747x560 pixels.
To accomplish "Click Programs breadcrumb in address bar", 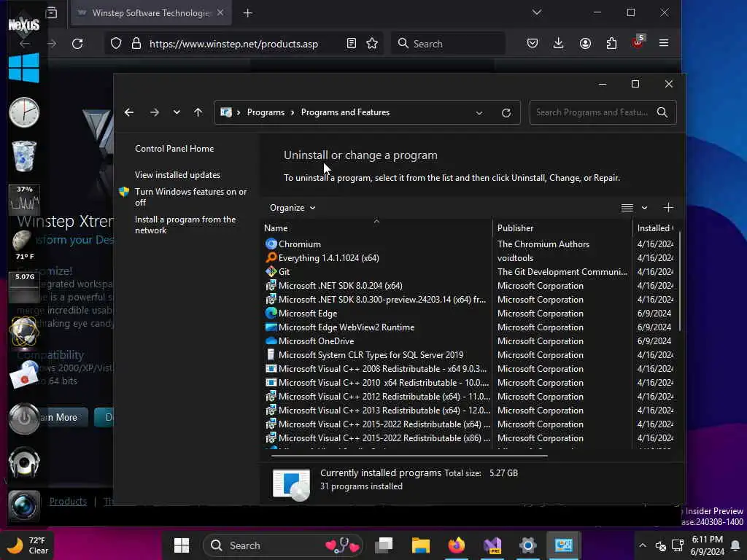I will (x=266, y=112).
